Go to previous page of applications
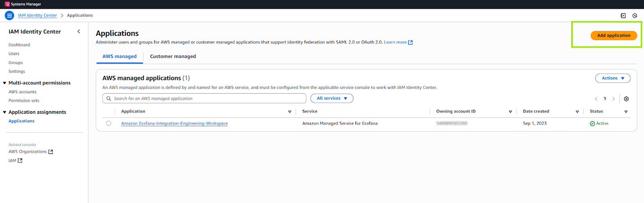Viewport: 644px width, 203px height. coord(596,99)
